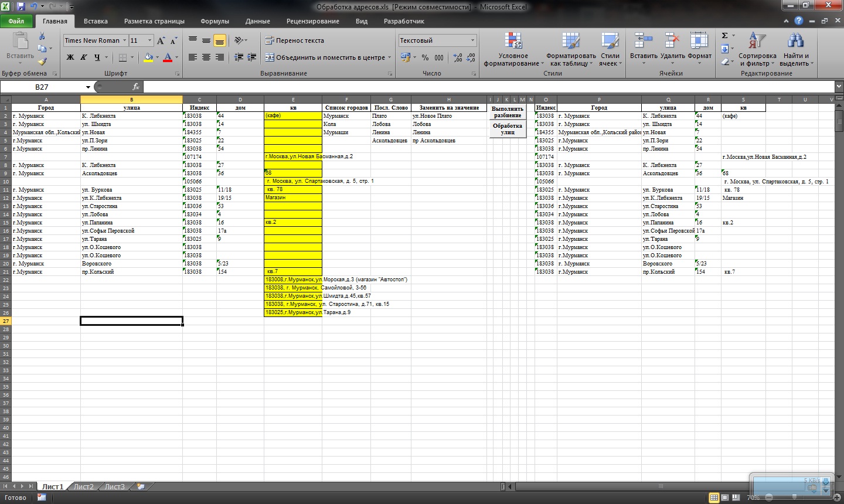Screen dimensions: 844x504
Task: Decrease the cell indent
Action: click(239, 57)
